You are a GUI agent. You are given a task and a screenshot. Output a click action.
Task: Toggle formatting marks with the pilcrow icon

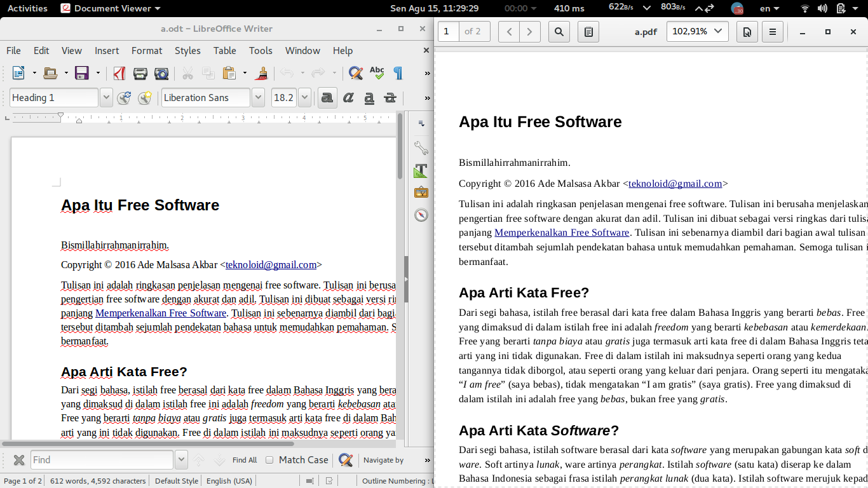(x=398, y=73)
